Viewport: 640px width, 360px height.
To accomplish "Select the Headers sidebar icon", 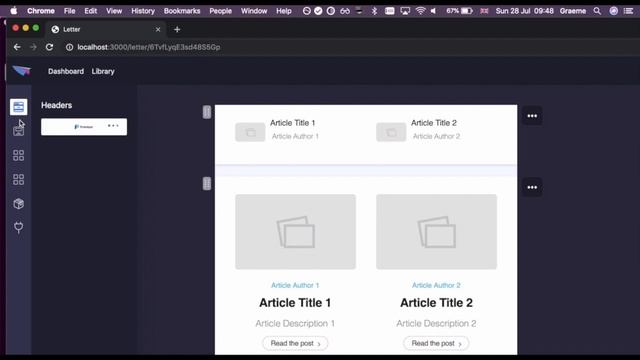I will [18, 107].
